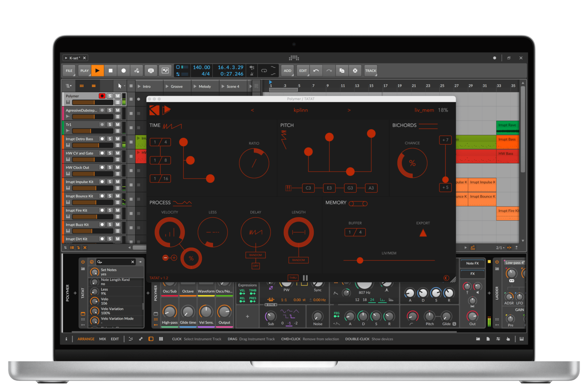Mute the Tr1 track
Screen dimensions: 588x387
pos(118,124)
